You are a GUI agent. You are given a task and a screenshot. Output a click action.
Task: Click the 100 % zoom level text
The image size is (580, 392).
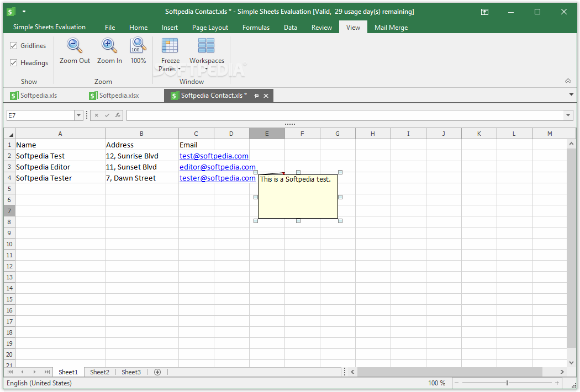(437, 383)
